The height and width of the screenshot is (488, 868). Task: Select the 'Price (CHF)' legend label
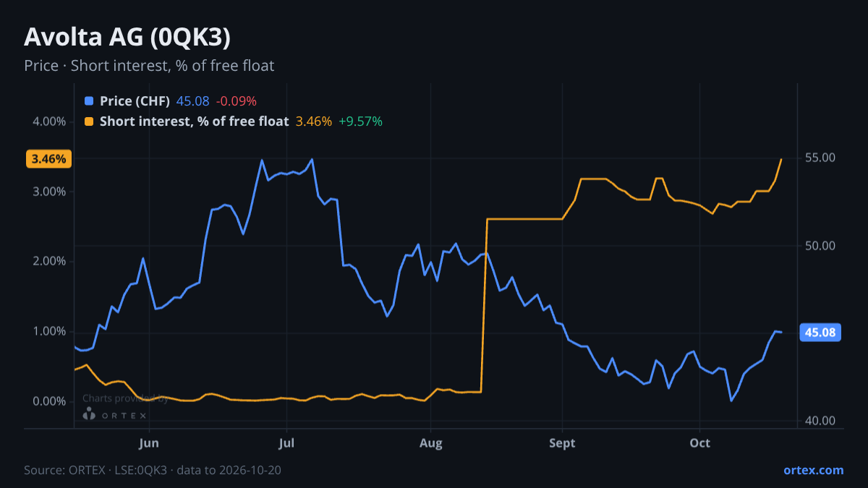click(x=135, y=101)
